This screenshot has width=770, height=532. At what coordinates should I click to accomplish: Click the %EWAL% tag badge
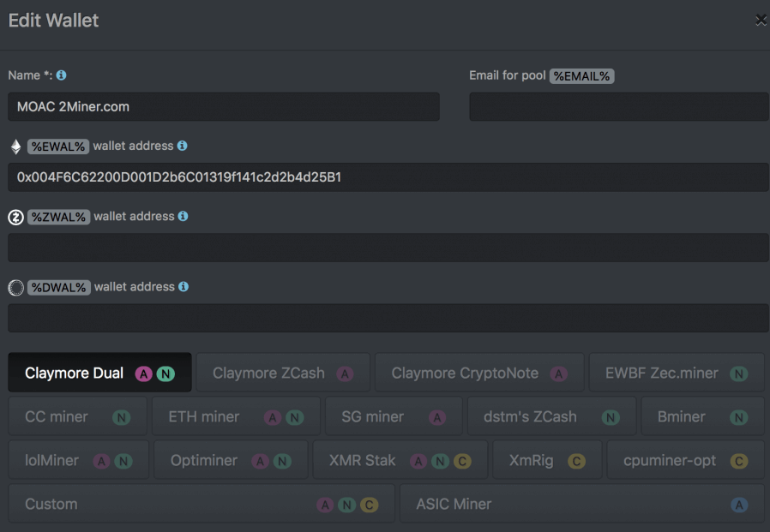pyautogui.click(x=57, y=146)
